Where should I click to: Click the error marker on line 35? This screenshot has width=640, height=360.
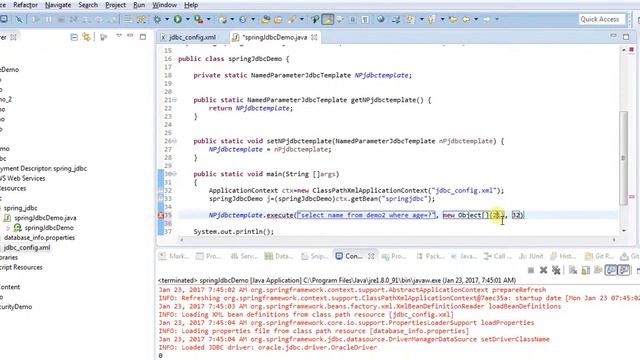161,215
